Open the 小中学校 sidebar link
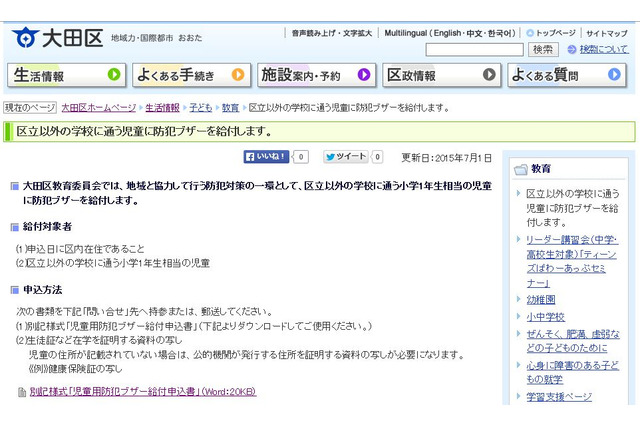Screen dimensions: 640x426 (x=545, y=317)
